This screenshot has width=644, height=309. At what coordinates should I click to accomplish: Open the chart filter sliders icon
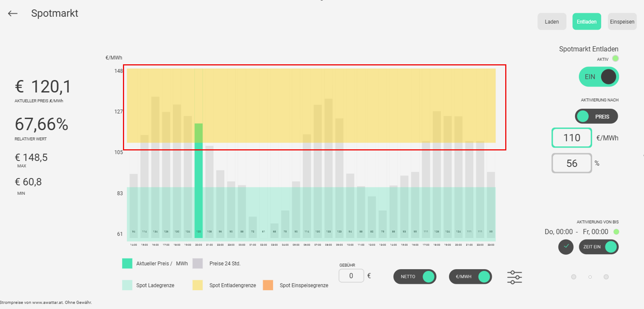point(514,277)
